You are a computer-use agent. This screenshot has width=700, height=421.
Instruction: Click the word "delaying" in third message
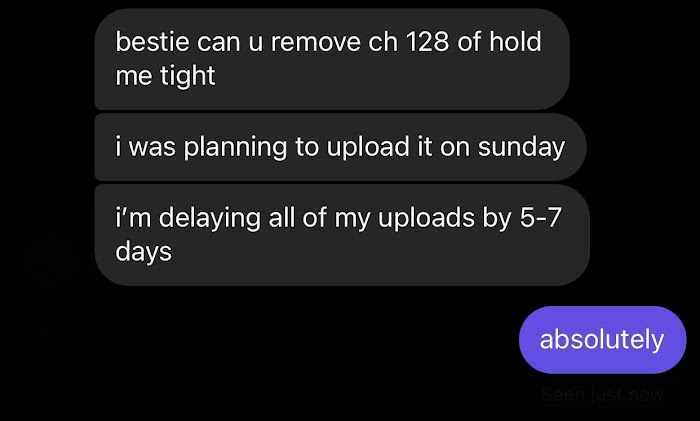point(209,218)
